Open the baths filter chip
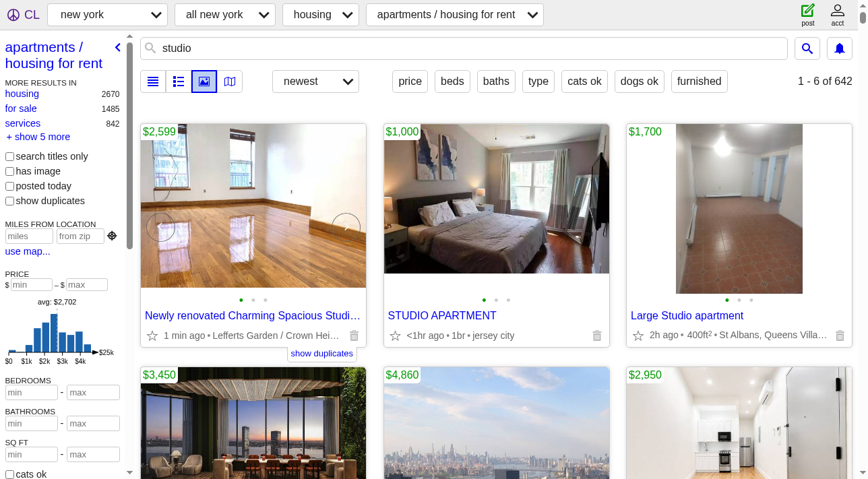The image size is (868, 479). pyautogui.click(x=496, y=82)
